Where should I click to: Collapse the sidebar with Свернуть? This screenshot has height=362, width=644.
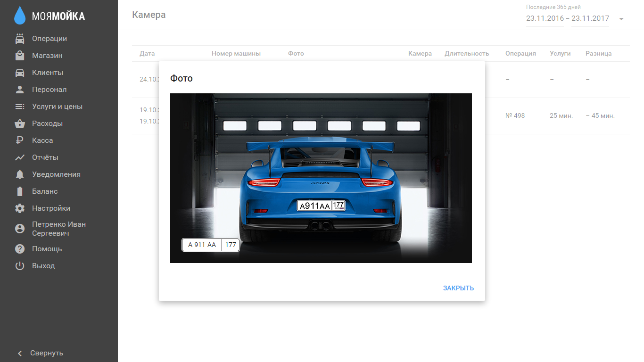coord(40,353)
